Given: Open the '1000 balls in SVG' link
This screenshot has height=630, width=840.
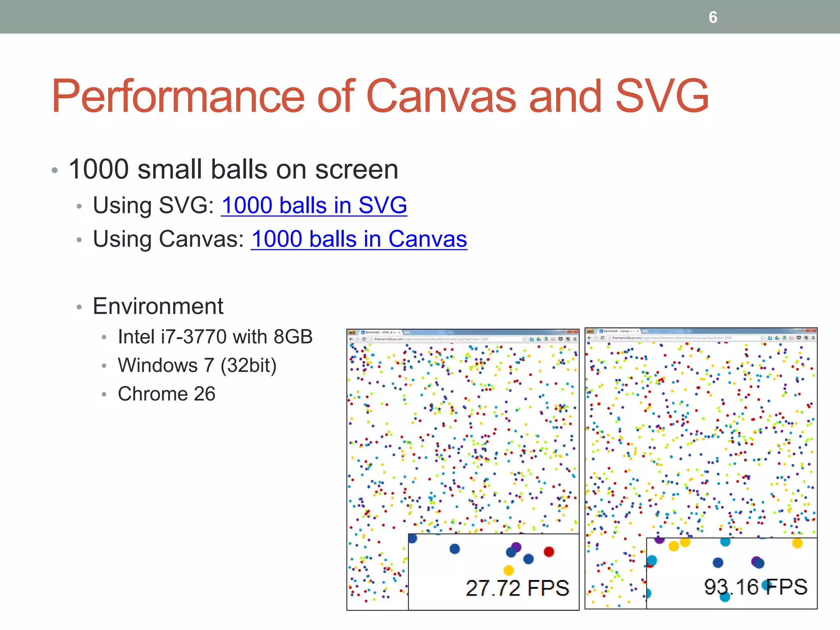Looking at the screenshot, I should coord(314,205).
